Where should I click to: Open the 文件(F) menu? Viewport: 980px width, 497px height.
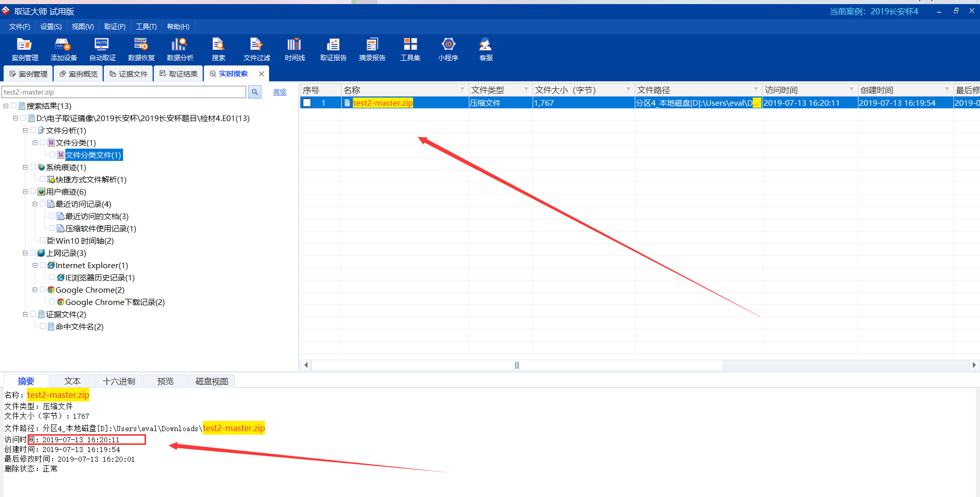click(19, 27)
